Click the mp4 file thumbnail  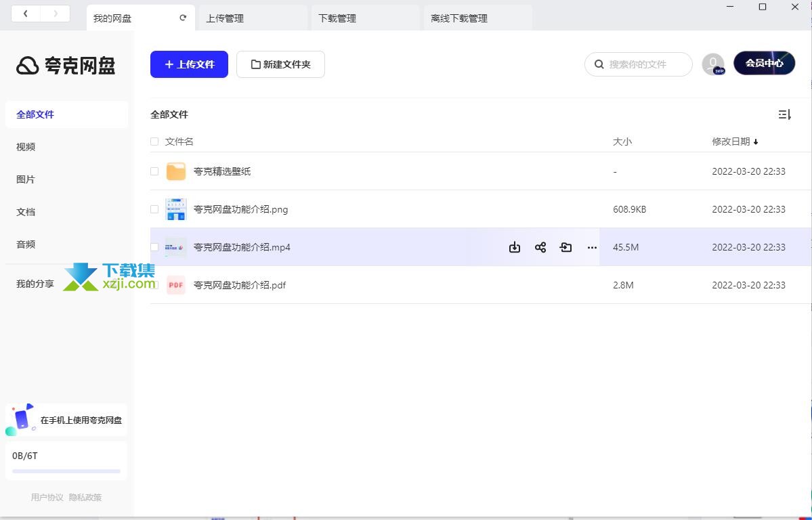176,247
